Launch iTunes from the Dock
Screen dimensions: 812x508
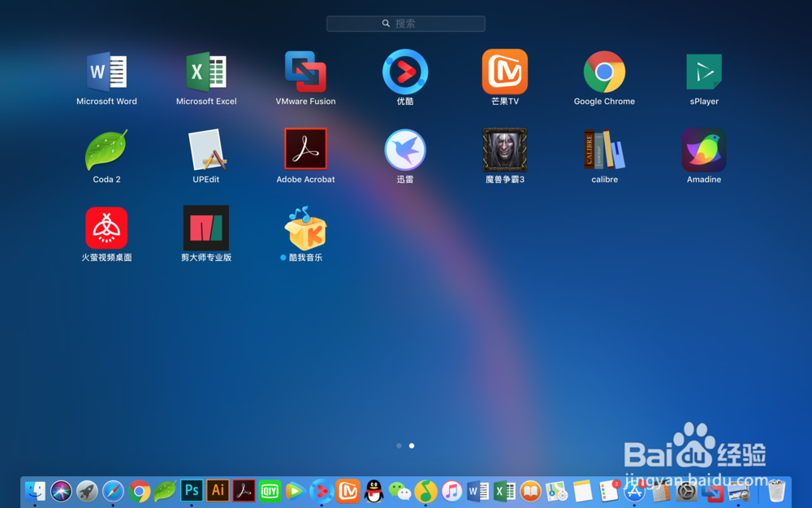point(451,490)
